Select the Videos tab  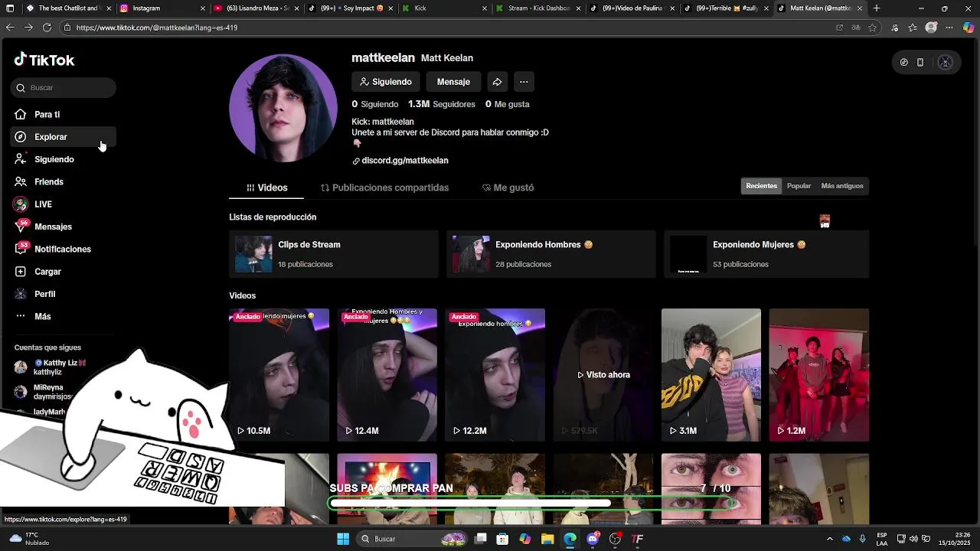(266, 187)
